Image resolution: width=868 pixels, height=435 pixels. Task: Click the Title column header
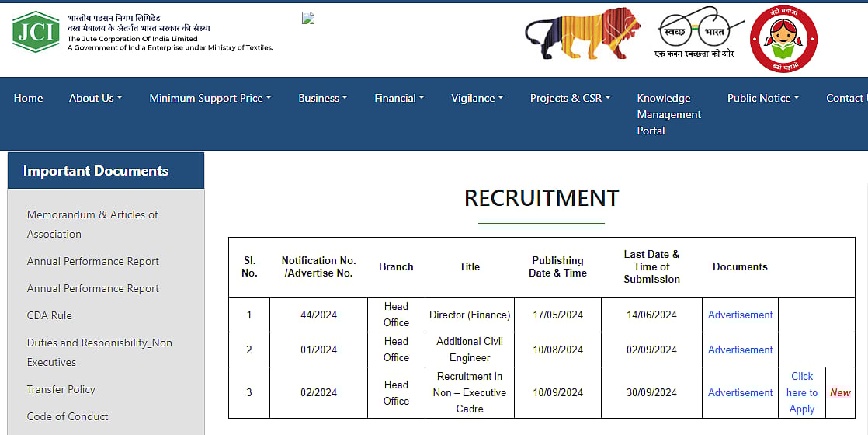[x=470, y=266]
